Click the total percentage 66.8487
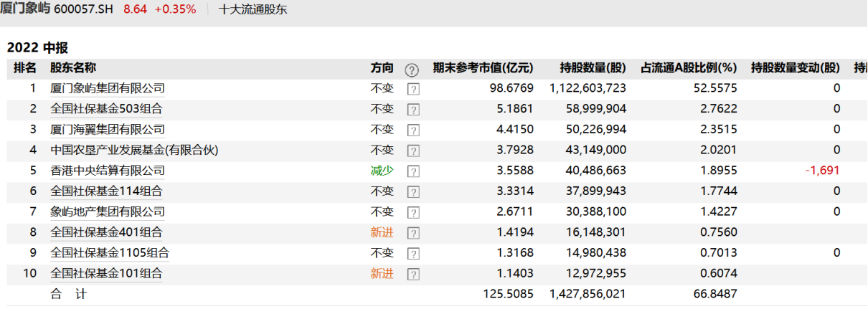 click(714, 294)
